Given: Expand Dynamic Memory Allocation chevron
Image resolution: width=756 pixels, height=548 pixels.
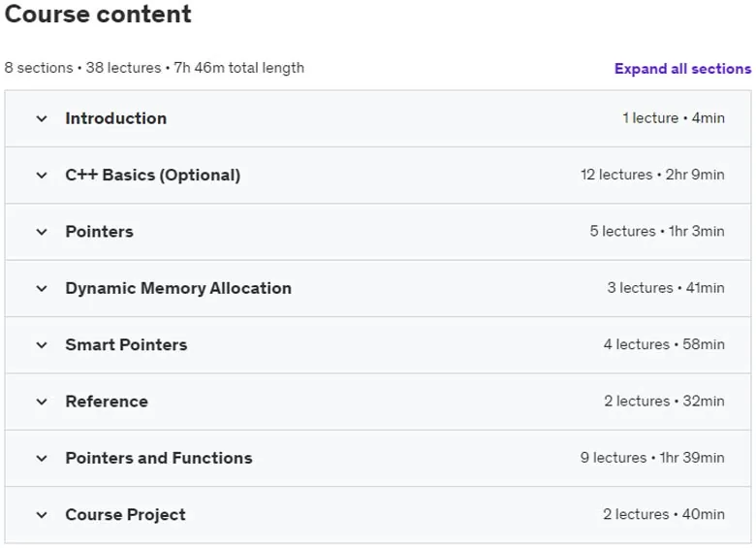Looking at the screenshot, I should coord(42,288).
